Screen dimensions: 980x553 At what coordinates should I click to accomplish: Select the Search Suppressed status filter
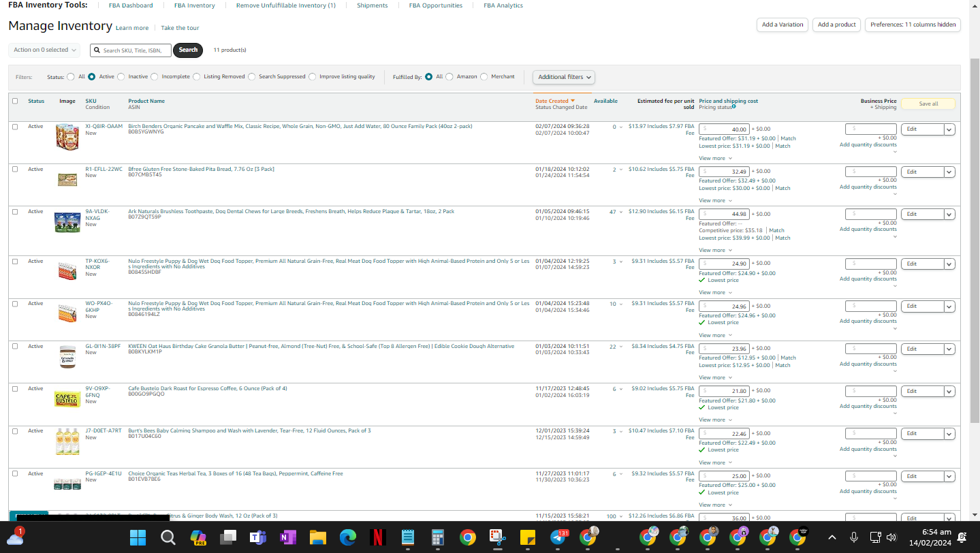[x=252, y=77]
